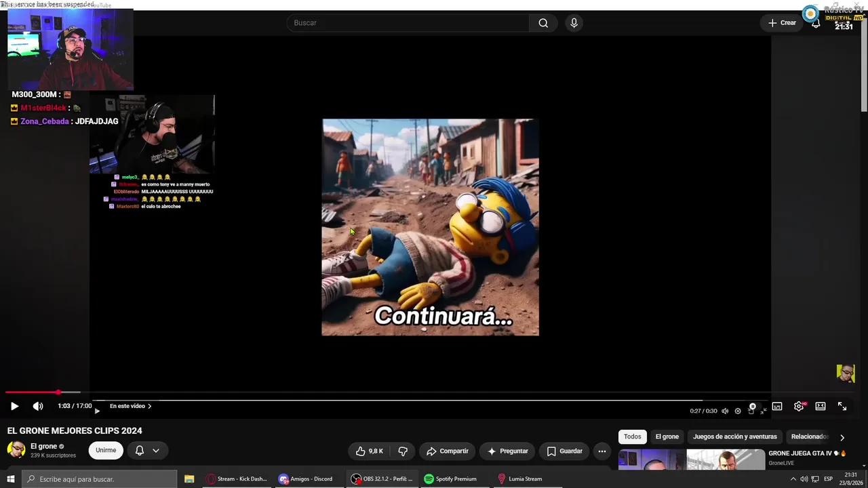
Task: Open the embedded clip's small settings gear
Action: point(738,411)
